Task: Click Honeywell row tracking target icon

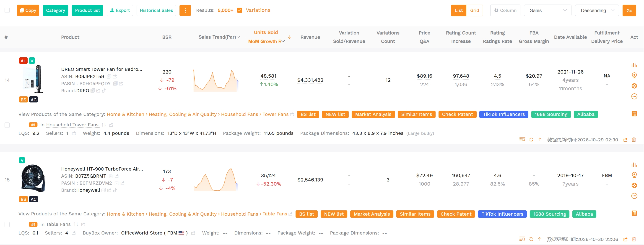Action: point(634,175)
